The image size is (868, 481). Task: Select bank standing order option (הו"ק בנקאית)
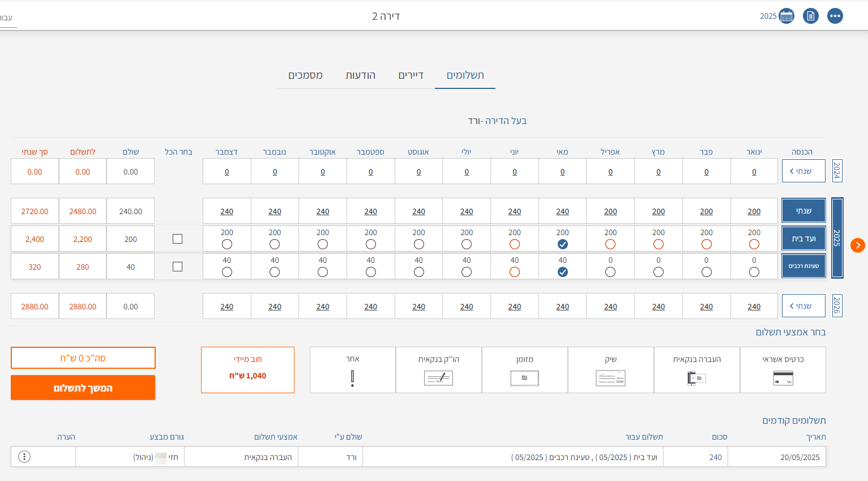click(438, 370)
